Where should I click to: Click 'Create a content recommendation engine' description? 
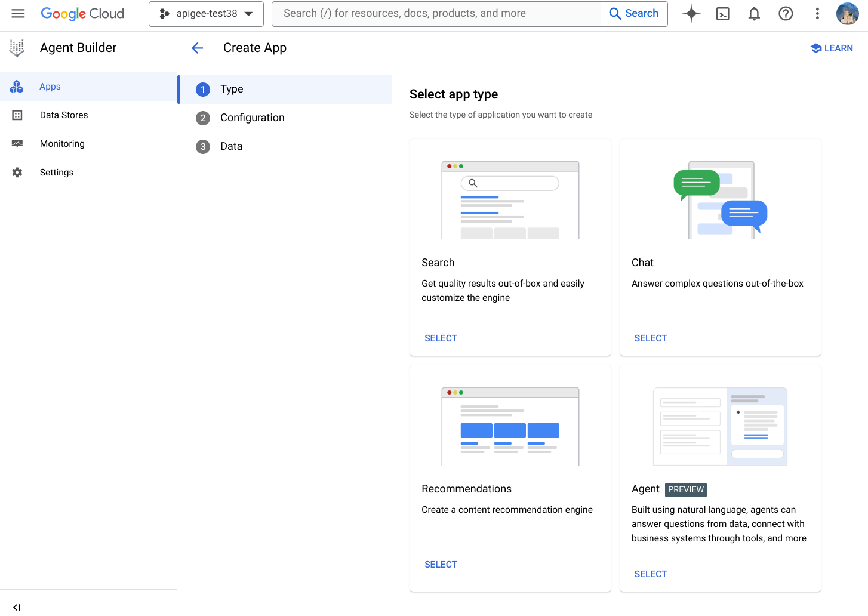pyautogui.click(x=507, y=510)
